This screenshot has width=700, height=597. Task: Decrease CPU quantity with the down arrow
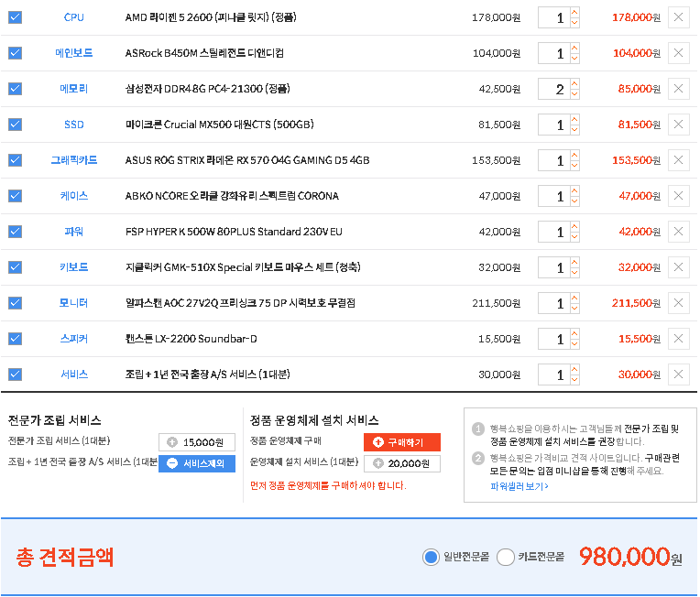tap(574, 23)
